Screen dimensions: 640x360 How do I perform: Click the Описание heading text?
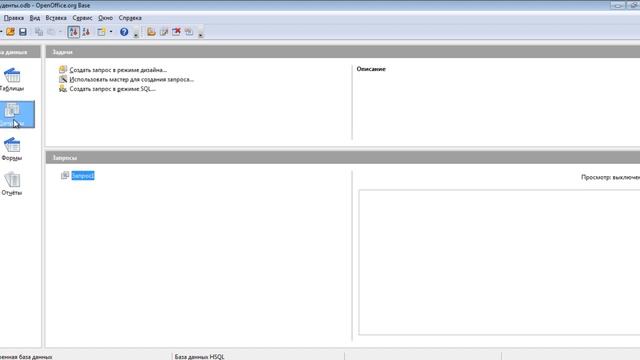pos(371,69)
